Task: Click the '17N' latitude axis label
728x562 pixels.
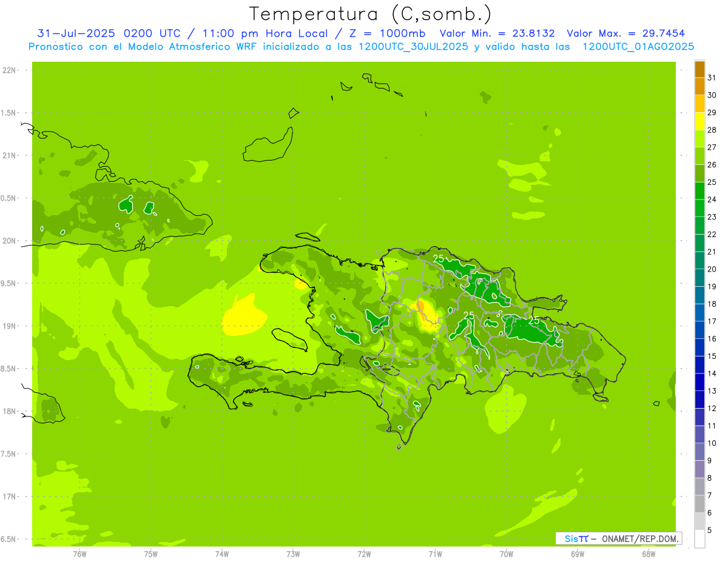Action: 8,497
